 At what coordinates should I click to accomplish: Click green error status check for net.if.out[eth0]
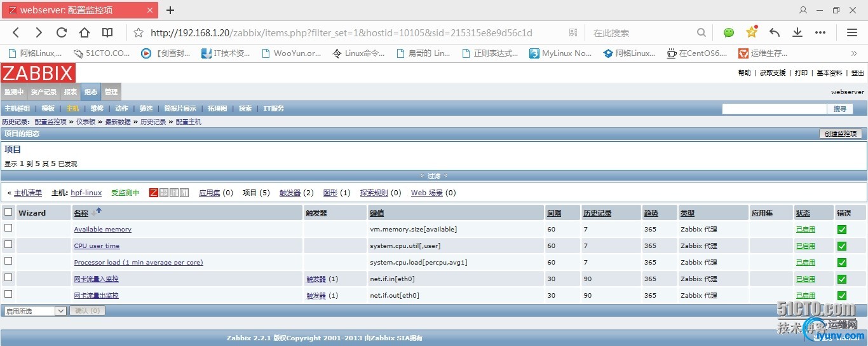point(842,296)
